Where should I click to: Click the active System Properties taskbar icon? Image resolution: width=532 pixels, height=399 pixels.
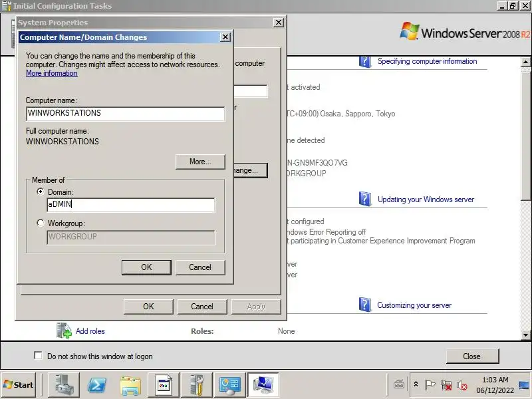tap(263, 385)
